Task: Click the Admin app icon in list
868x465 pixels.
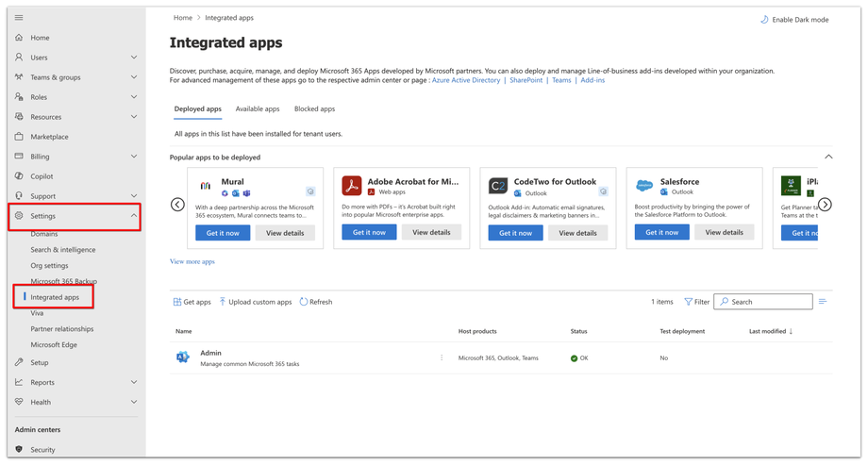Action: click(x=183, y=357)
